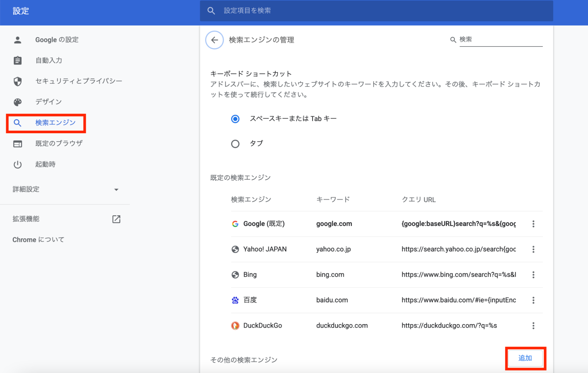
Task: Click the 追加 button
Action: [x=525, y=358]
